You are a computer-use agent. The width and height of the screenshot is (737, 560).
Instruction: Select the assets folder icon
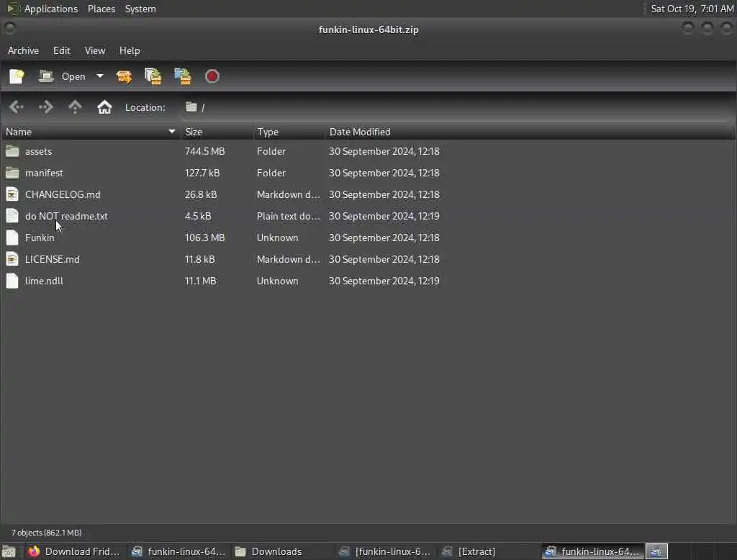point(12,151)
